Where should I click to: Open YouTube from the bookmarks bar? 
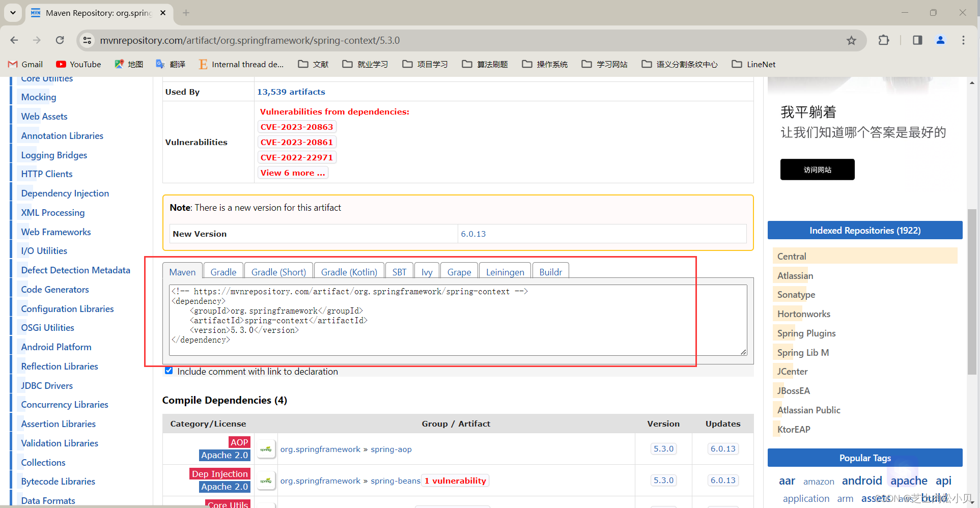78,64
